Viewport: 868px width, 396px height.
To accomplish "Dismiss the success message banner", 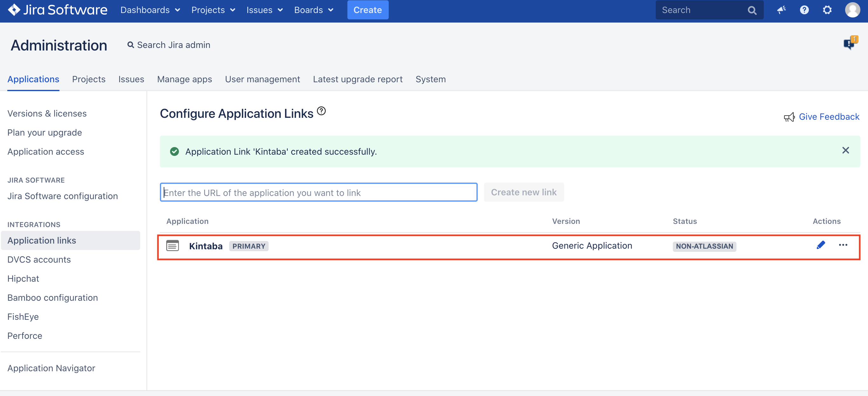I will click(x=845, y=150).
